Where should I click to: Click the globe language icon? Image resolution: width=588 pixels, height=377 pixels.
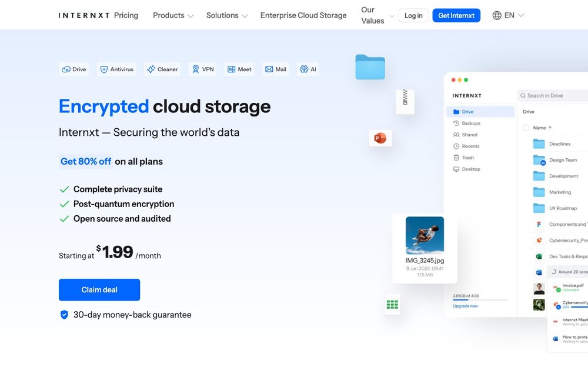point(497,15)
